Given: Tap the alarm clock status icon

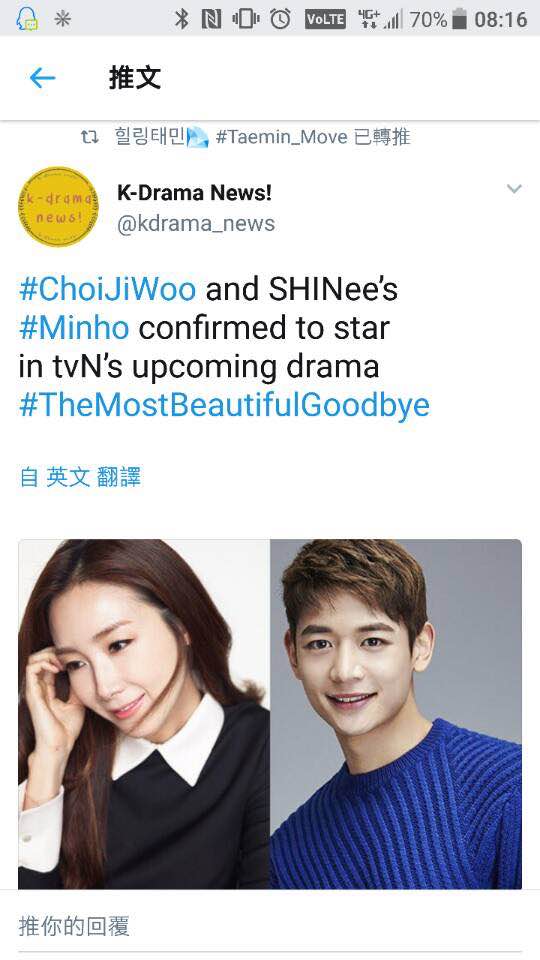Looking at the screenshot, I should pyautogui.click(x=280, y=19).
